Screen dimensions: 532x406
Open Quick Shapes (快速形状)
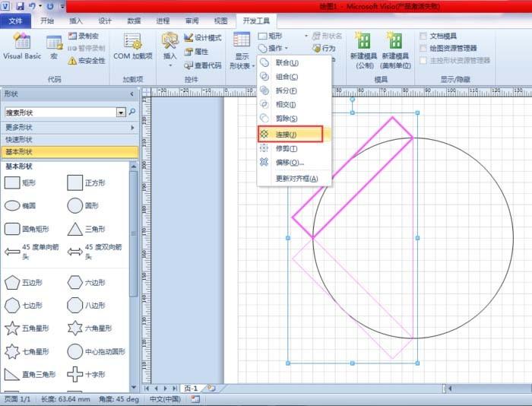tap(70, 140)
